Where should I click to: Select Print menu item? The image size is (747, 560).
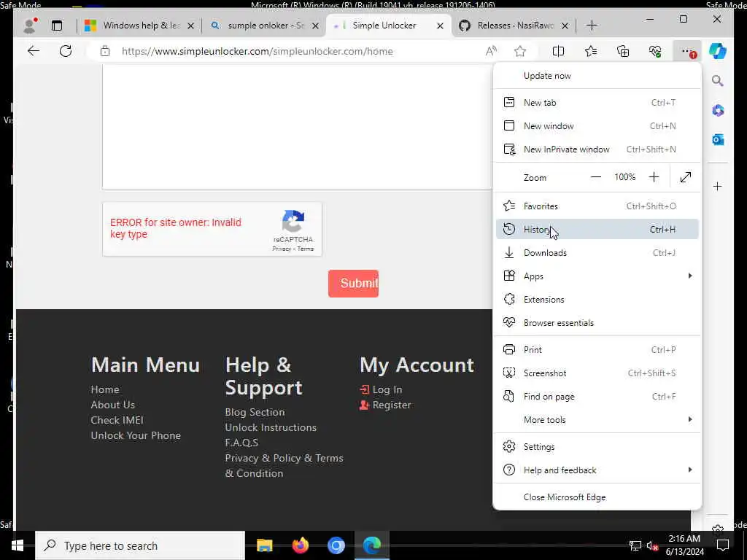click(x=597, y=349)
